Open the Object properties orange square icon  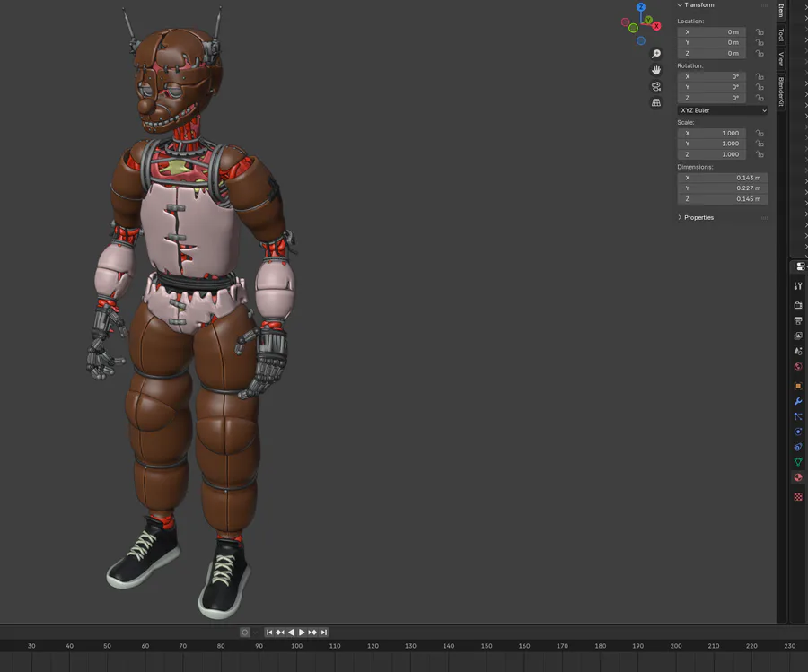[798, 386]
